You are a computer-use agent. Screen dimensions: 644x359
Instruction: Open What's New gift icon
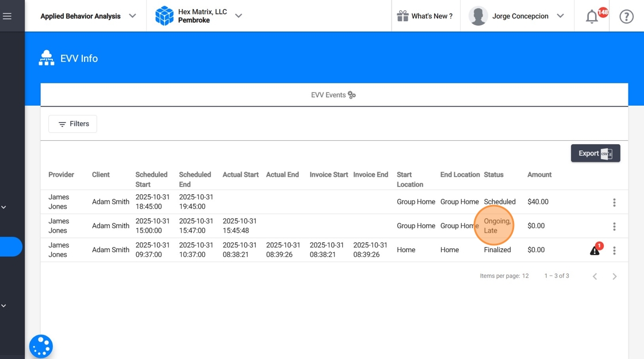402,16
